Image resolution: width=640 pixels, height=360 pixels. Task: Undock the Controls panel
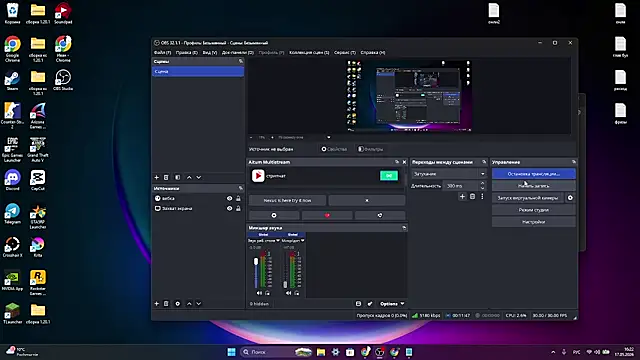[x=573, y=162]
